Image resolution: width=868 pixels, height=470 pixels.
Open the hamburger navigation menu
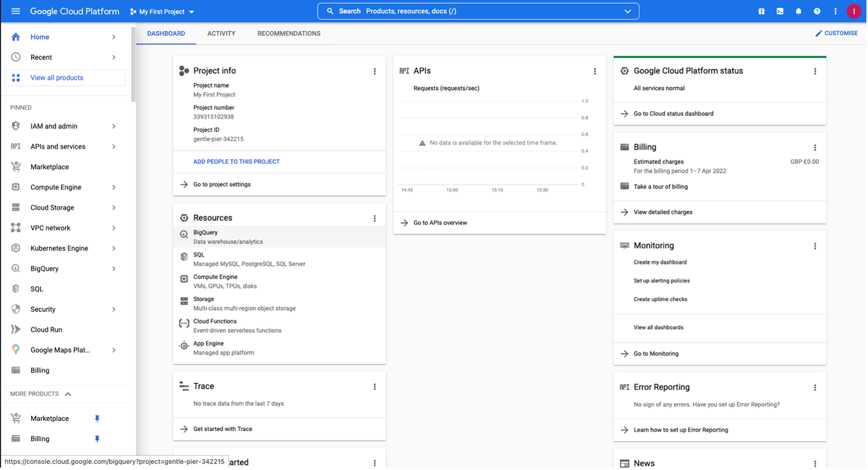pos(16,11)
